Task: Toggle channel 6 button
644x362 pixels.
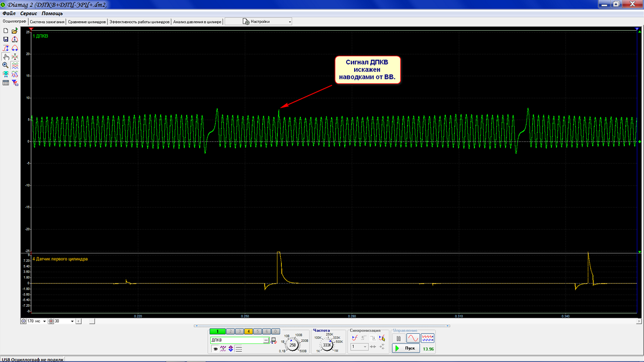Action: pos(267,331)
